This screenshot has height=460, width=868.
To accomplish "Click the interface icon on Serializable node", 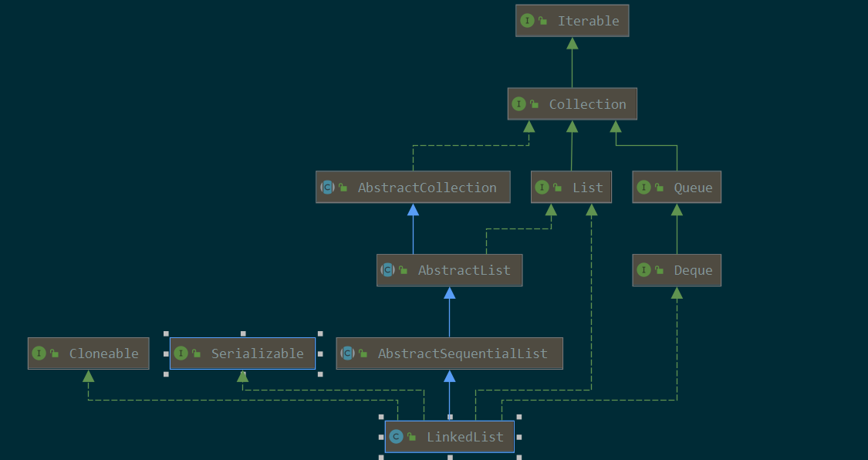I will [181, 353].
